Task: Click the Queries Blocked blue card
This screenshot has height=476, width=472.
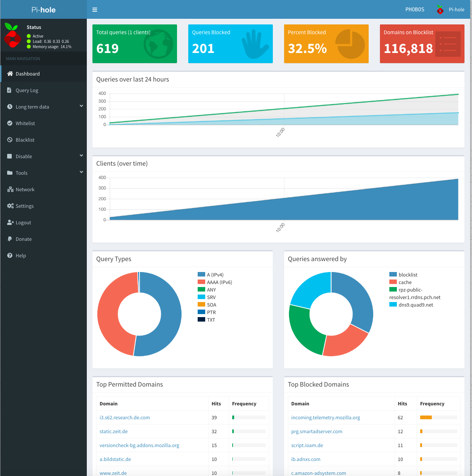Action: pyautogui.click(x=230, y=44)
